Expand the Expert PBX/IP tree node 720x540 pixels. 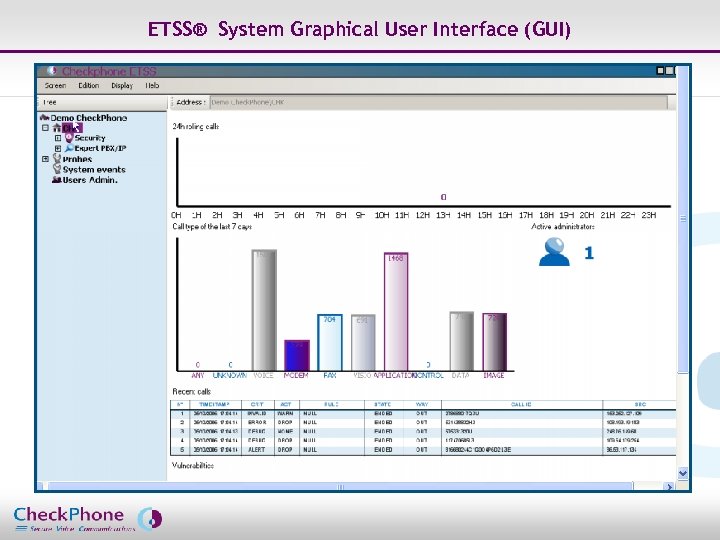click(x=58, y=148)
